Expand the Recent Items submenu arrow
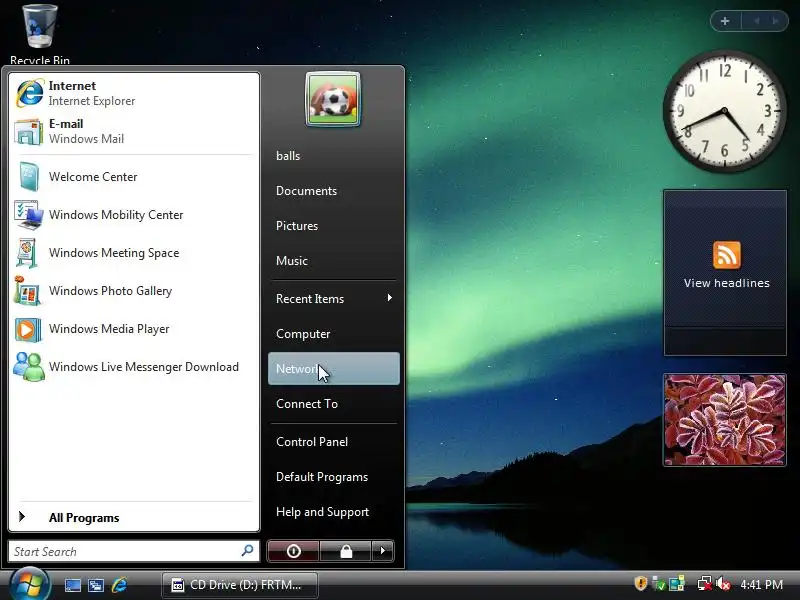 click(x=389, y=298)
